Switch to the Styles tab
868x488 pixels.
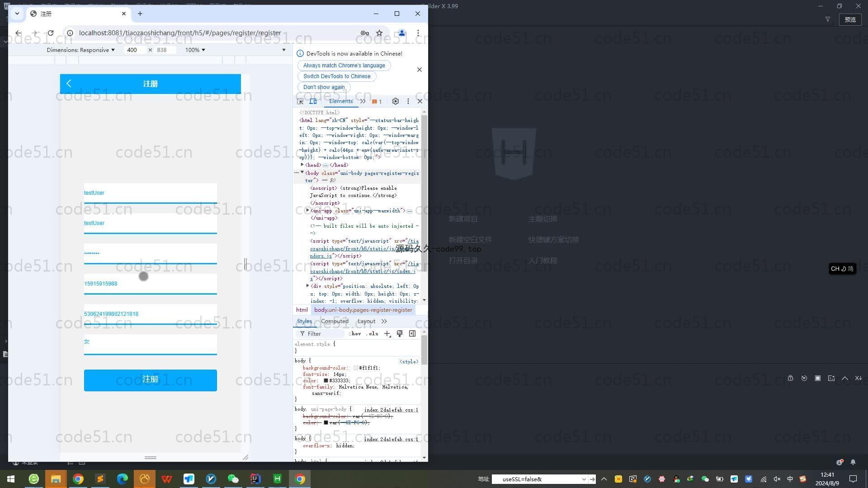click(304, 321)
